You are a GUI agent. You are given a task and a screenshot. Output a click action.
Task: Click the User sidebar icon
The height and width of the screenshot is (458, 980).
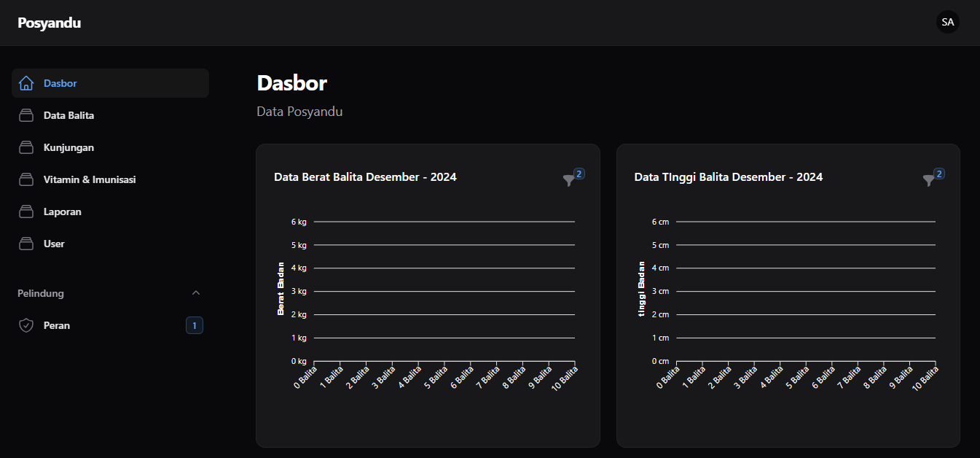coord(26,244)
